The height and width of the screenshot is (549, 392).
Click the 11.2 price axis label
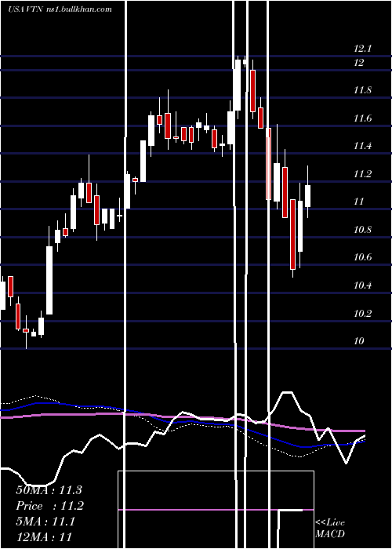point(362,174)
